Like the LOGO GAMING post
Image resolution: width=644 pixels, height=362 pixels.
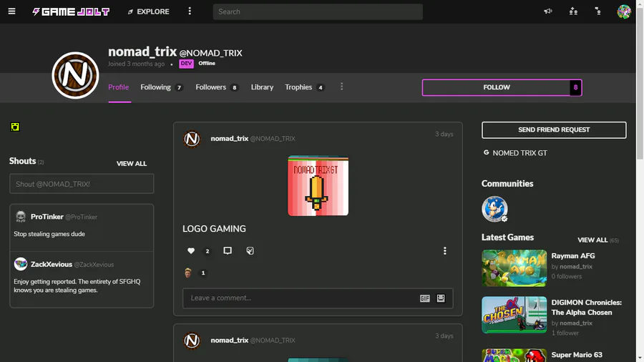coord(191,251)
